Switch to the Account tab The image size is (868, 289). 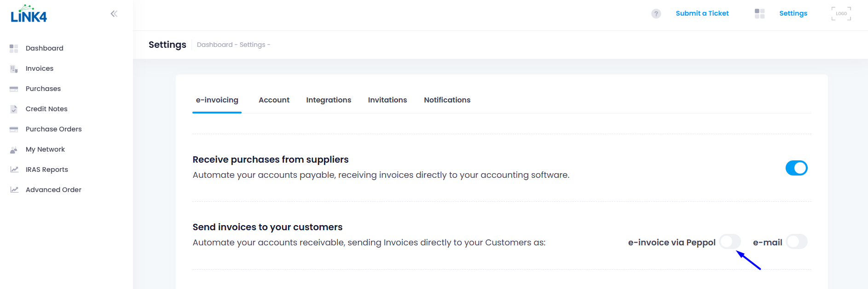pos(274,100)
